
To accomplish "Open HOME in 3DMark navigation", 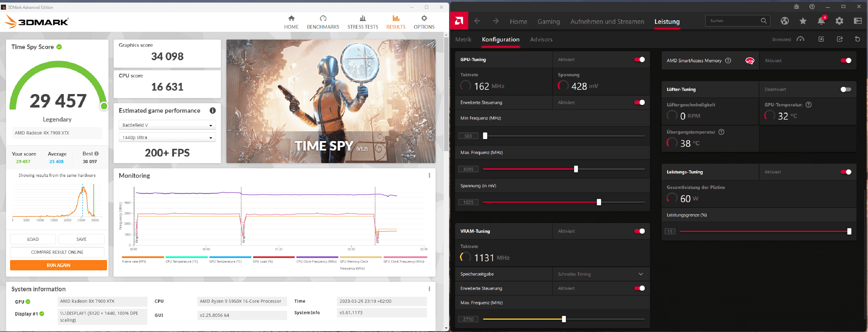I will pyautogui.click(x=291, y=22).
